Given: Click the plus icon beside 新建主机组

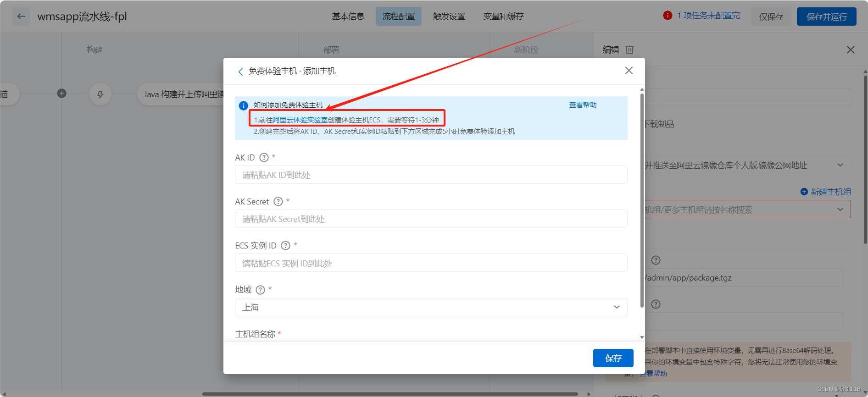Looking at the screenshot, I should coord(804,192).
